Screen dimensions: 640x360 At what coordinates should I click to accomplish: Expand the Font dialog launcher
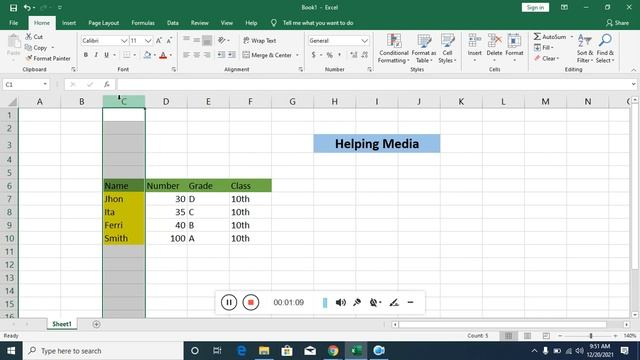174,70
